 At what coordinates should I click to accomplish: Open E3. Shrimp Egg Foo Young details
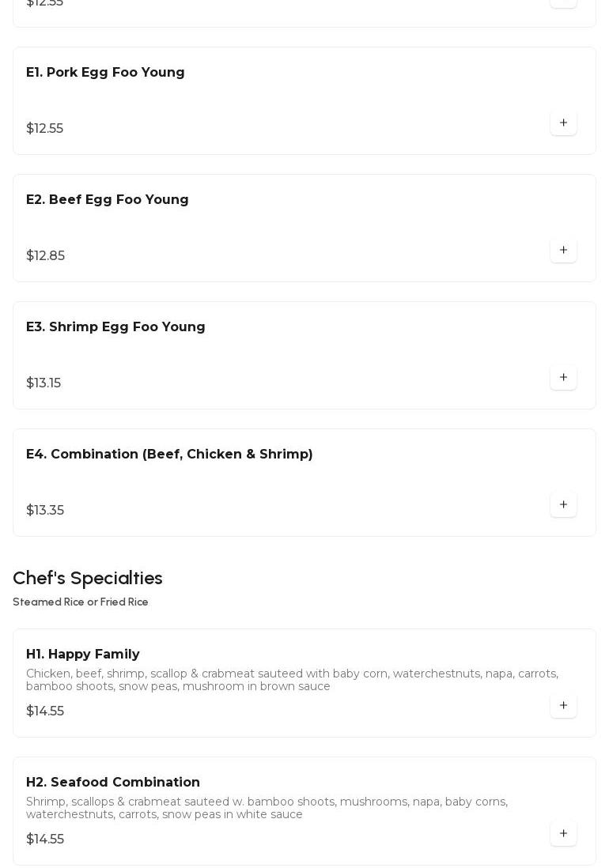click(x=115, y=327)
